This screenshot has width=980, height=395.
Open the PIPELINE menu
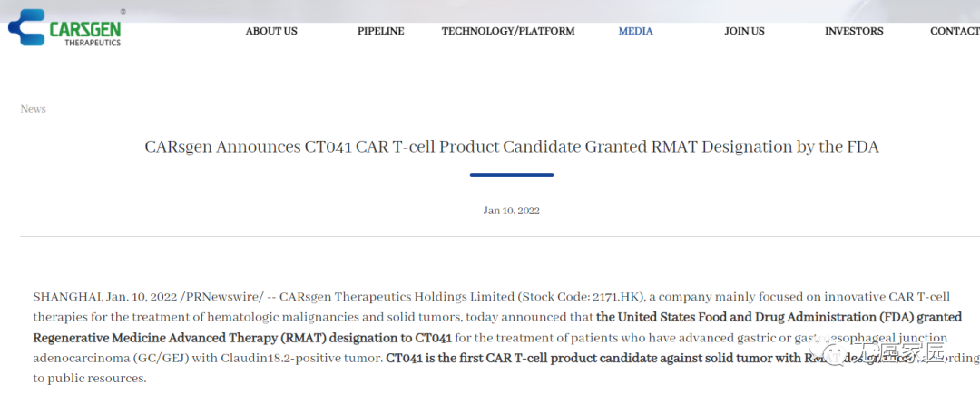pyautogui.click(x=380, y=31)
